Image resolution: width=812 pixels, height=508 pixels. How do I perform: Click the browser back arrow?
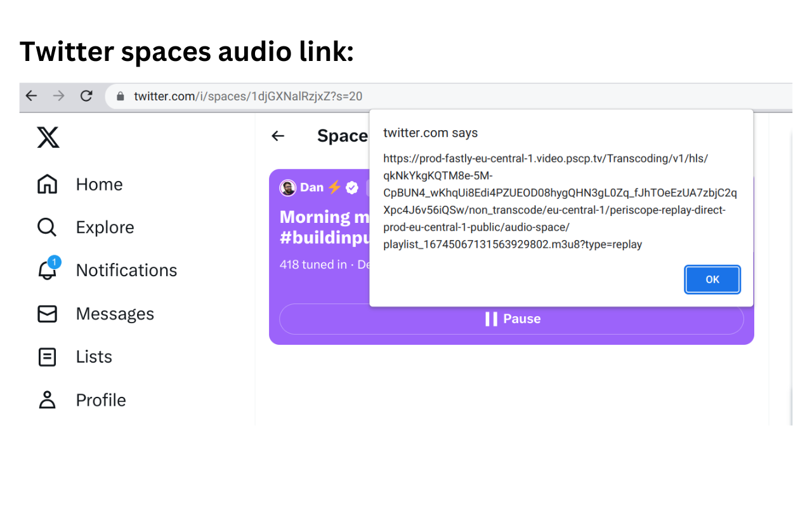click(x=31, y=96)
